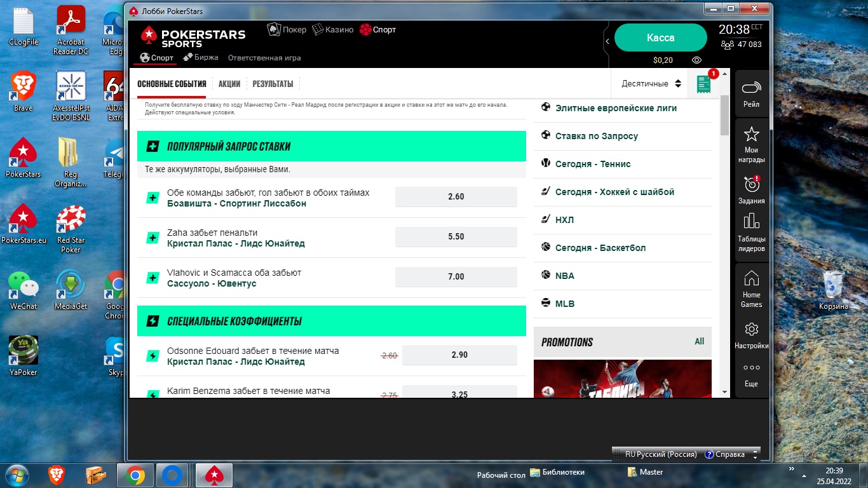Select the MediaGet desktop shortcut
This screenshot has width=868, height=488.
[x=71, y=290]
